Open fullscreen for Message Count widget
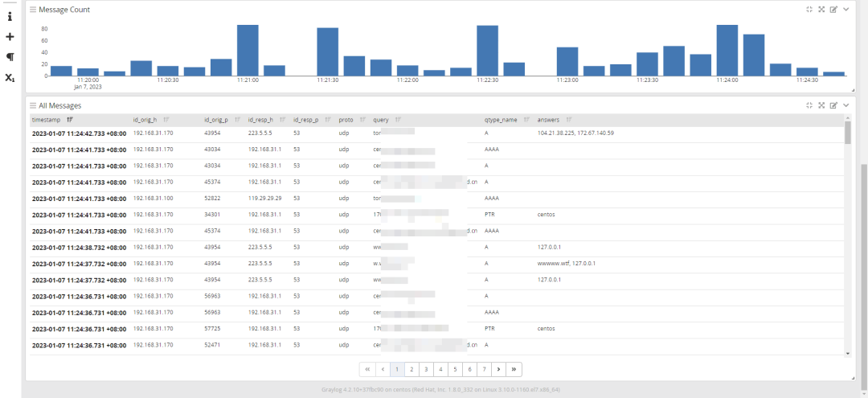 point(821,10)
